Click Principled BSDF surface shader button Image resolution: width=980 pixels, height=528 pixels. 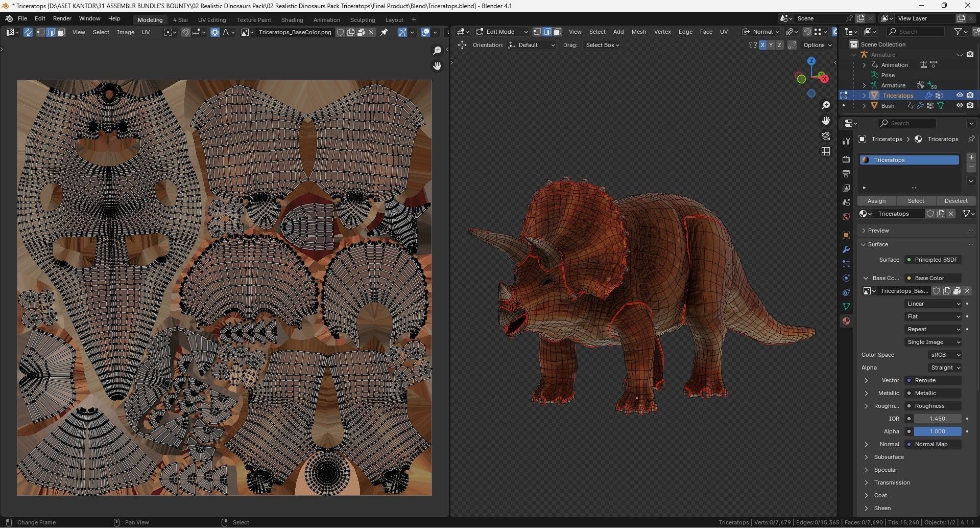click(x=934, y=260)
